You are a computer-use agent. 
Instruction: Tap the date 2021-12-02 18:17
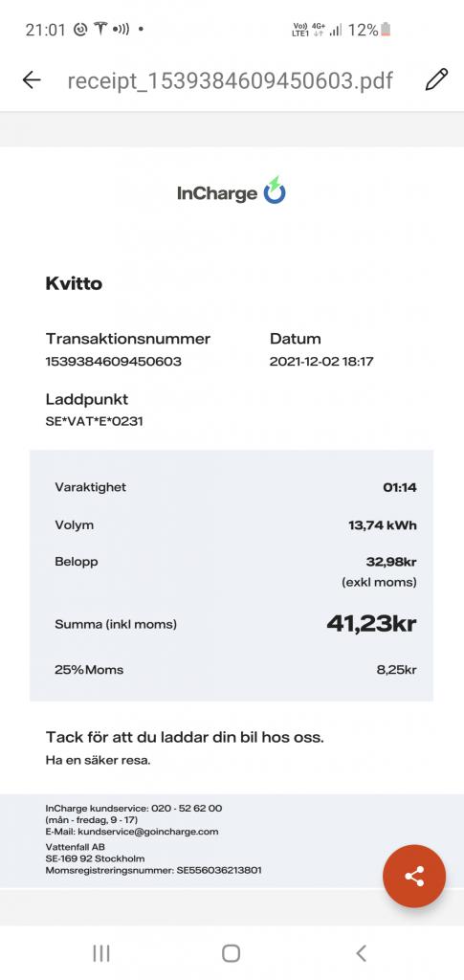[x=321, y=361]
